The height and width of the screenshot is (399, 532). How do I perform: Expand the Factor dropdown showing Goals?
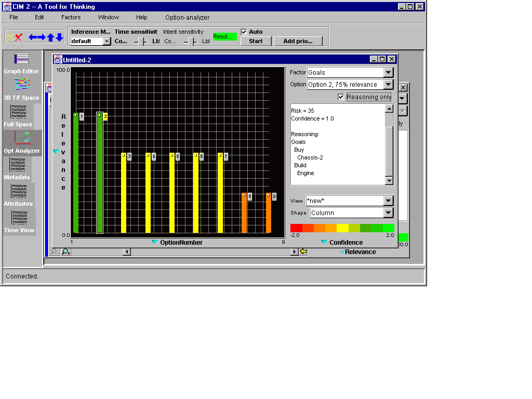[388, 73]
